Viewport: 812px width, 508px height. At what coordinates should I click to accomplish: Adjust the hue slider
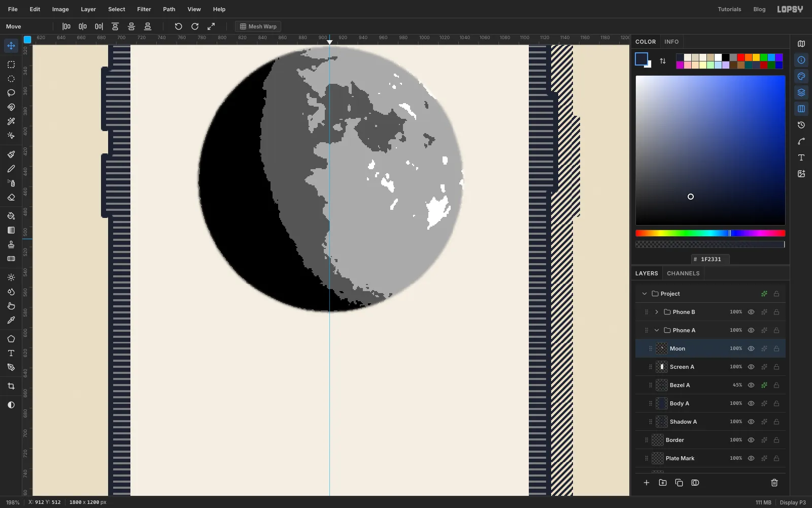pos(710,233)
